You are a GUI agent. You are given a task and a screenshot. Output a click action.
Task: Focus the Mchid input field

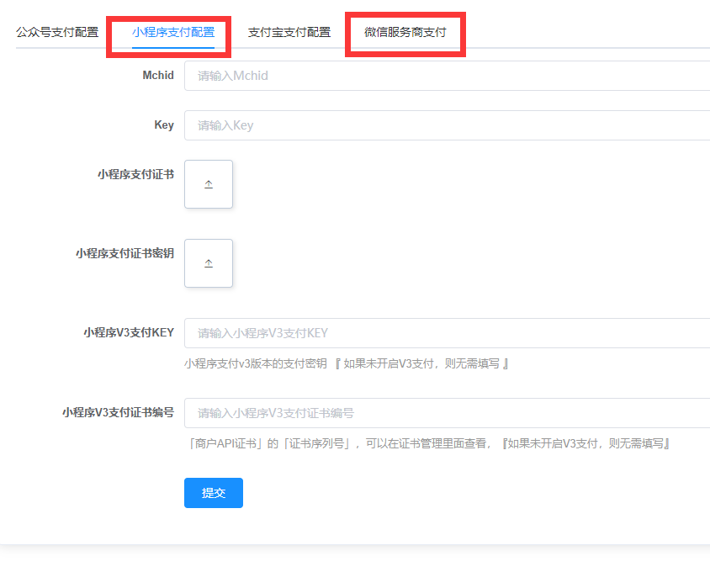tap(447, 76)
